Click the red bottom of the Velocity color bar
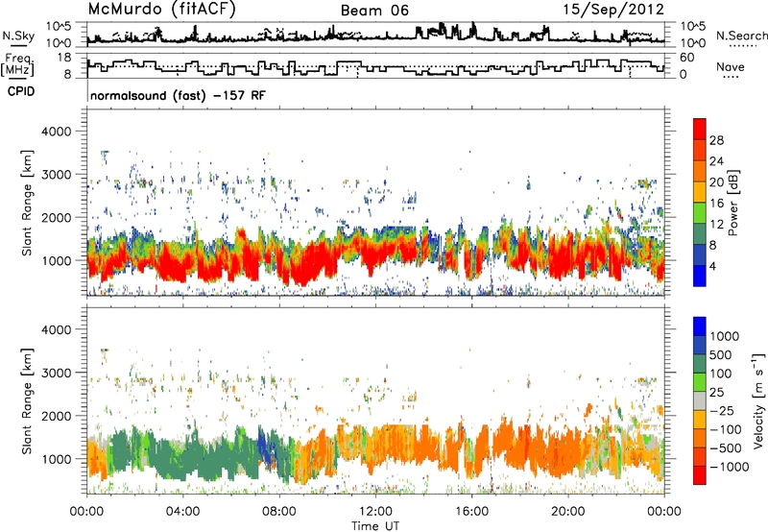The image size is (768, 532). (700, 475)
